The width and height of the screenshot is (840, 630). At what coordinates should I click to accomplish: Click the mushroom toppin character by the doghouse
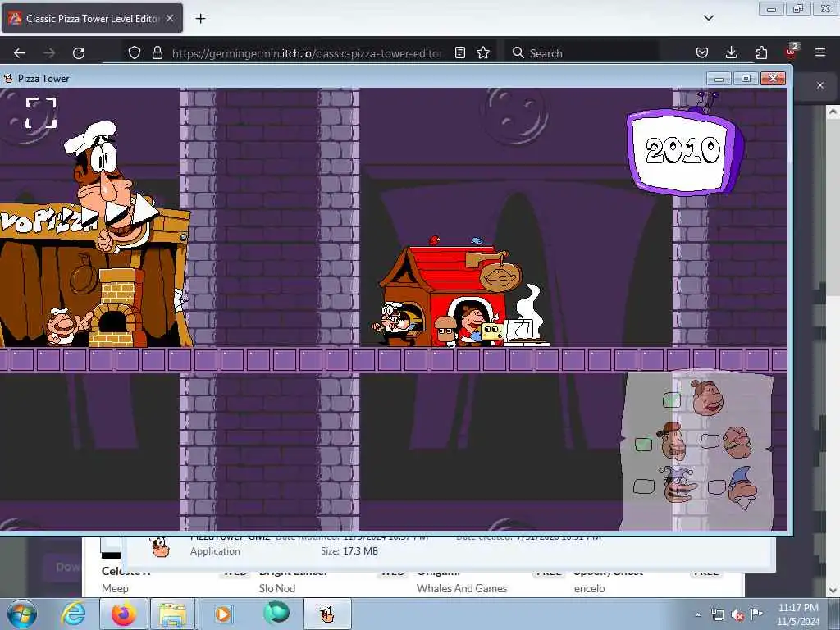tap(445, 331)
